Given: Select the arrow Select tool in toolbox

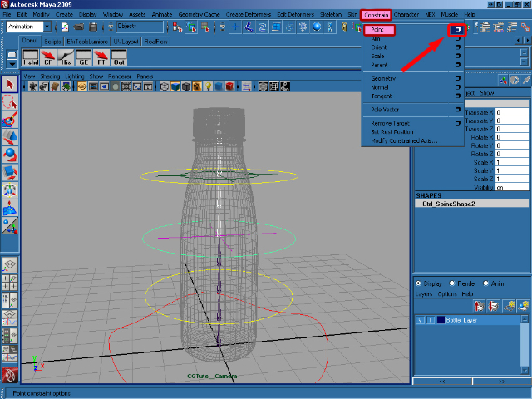Looking at the screenshot, I should click(10, 84).
